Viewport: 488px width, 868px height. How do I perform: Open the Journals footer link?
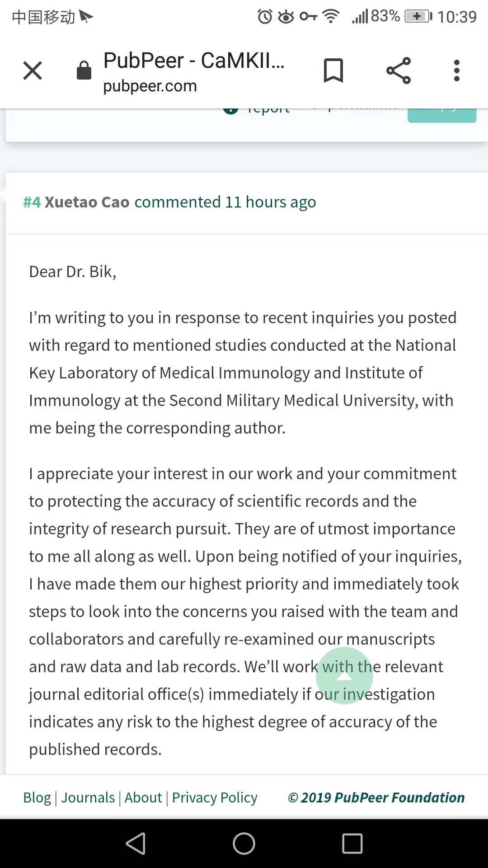click(x=88, y=797)
